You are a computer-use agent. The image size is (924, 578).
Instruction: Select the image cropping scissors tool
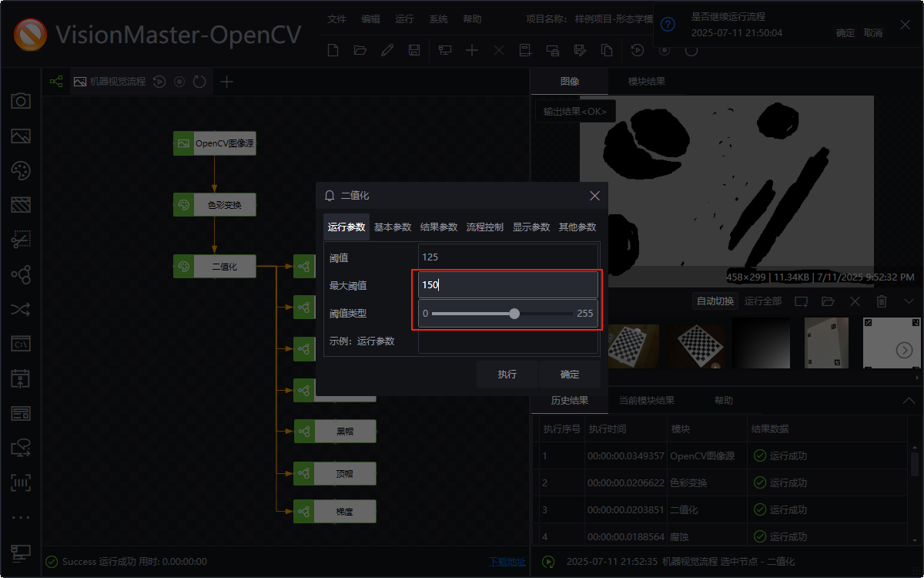21,240
